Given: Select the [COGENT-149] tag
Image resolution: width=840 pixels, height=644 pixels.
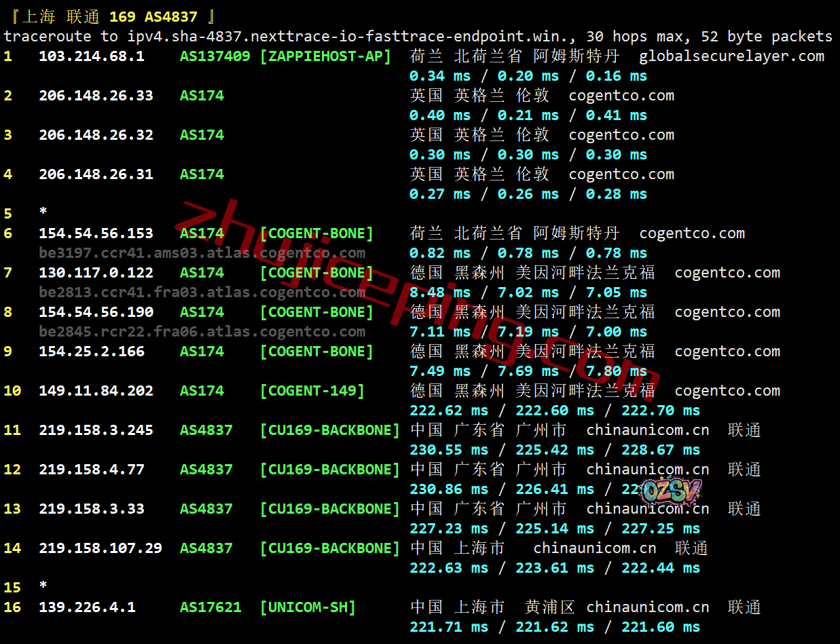Looking at the screenshot, I should point(312,391).
